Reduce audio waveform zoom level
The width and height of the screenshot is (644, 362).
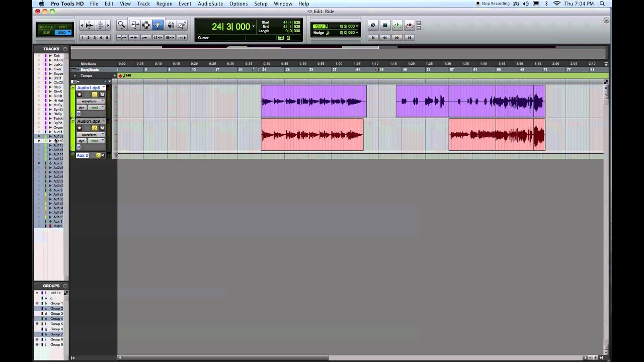(x=90, y=28)
